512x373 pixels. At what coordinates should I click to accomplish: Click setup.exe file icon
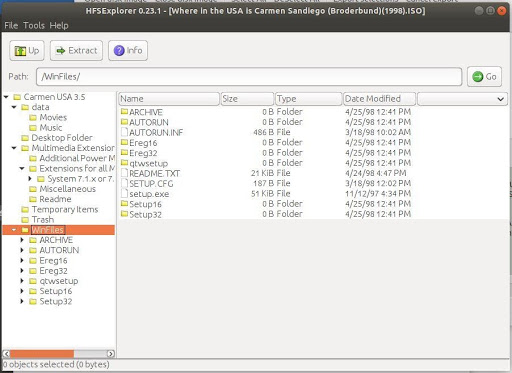pyautogui.click(x=124, y=193)
